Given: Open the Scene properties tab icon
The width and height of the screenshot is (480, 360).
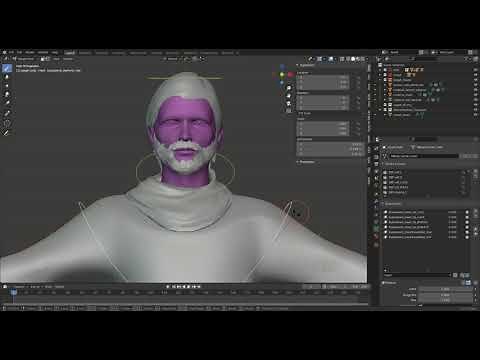Looking at the screenshot, I should click(376, 179).
